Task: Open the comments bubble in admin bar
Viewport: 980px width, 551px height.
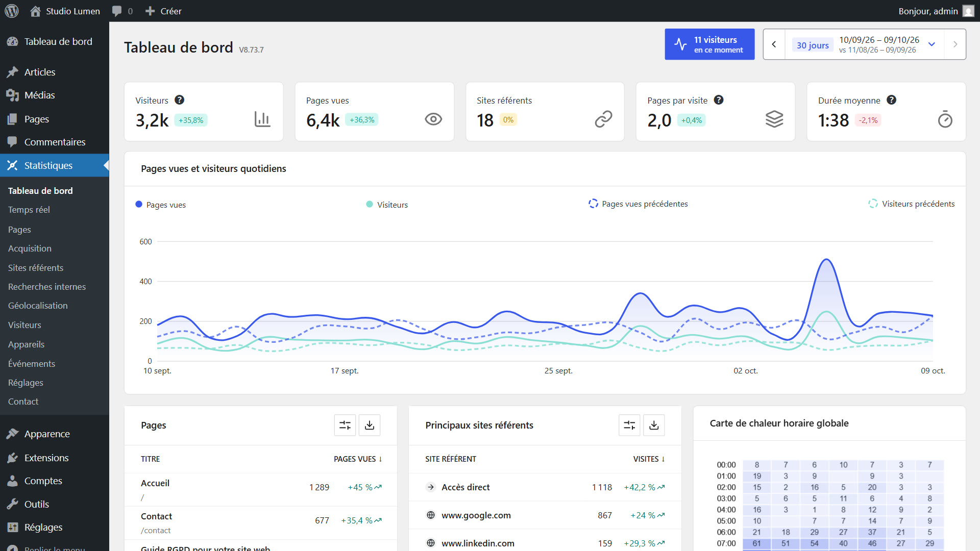Action: point(117,11)
